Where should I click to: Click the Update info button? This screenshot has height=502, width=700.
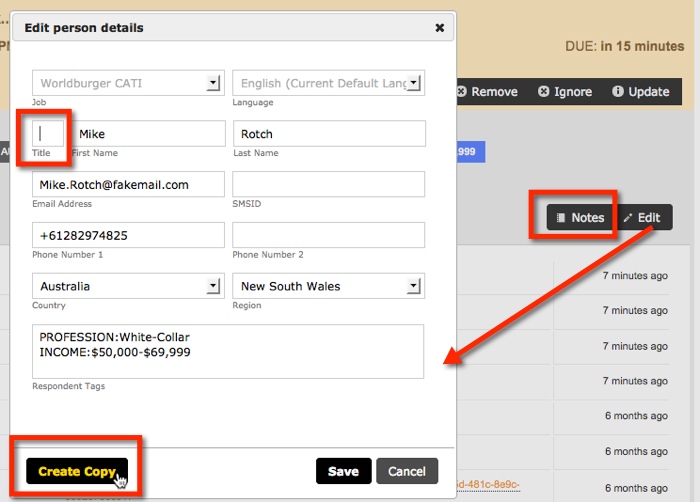point(640,91)
